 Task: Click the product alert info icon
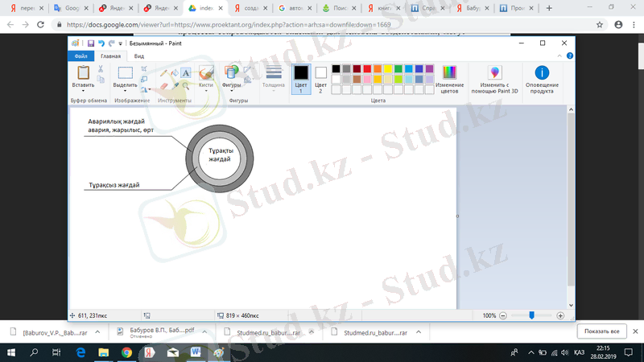pyautogui.click(x=542, y=73)
